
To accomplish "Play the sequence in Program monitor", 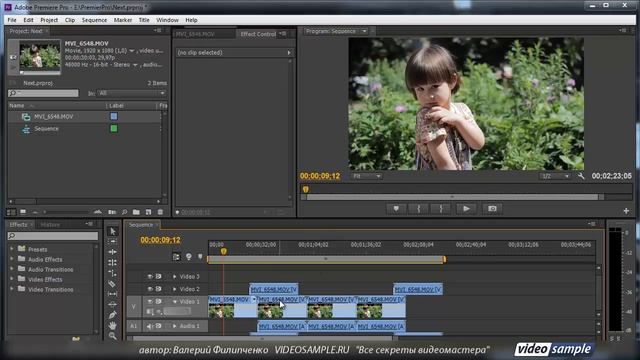I will [466, 209].
